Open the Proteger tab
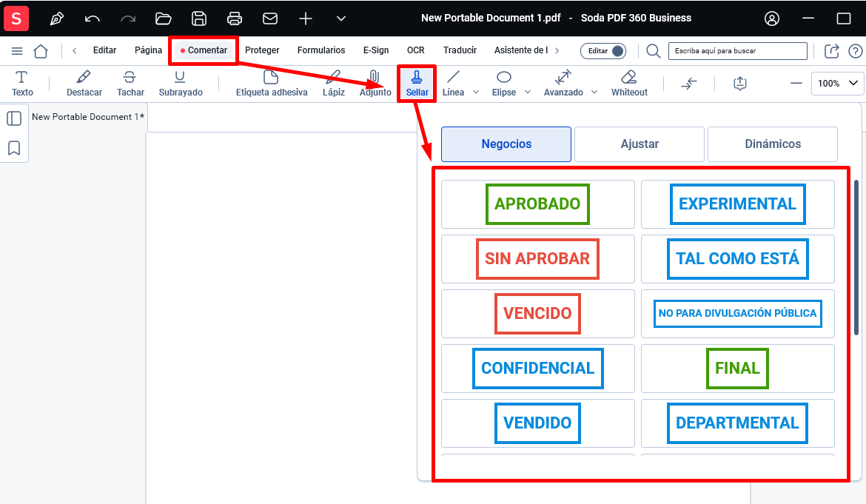The image size is (866, 504). tap(262, 50)
